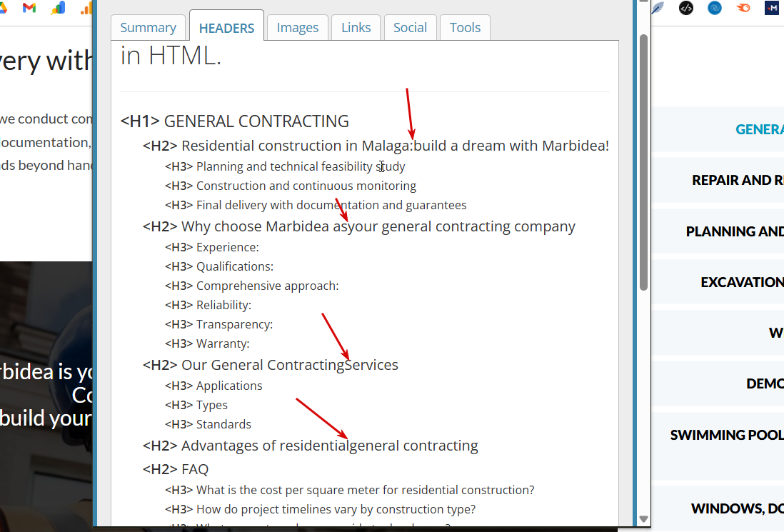784x532 pixels.
Task: Click the H3 Reliability: entry
Action: click(x=208, y=305)
